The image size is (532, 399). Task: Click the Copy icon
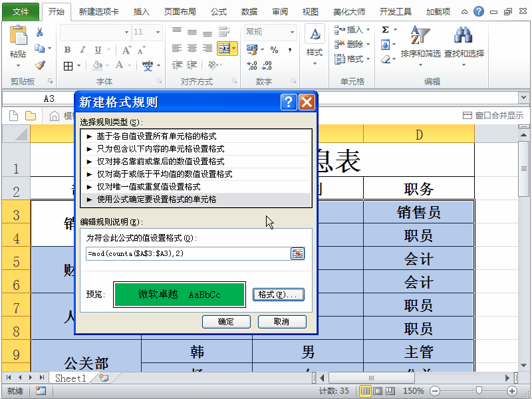pos(40,49)
